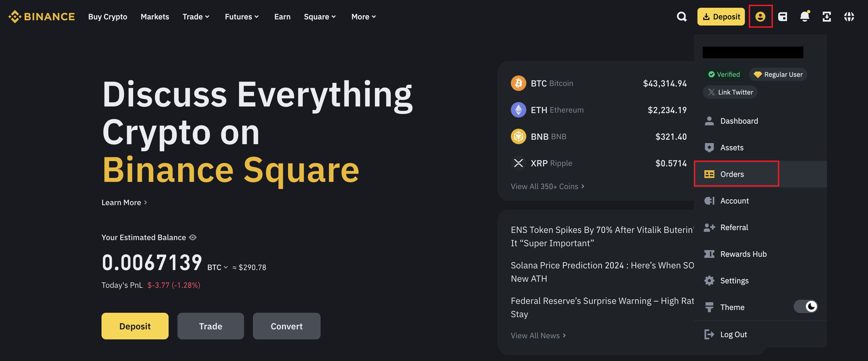Select Account from profile menu
Screen dimensions: 868x361
coord(760,201)
